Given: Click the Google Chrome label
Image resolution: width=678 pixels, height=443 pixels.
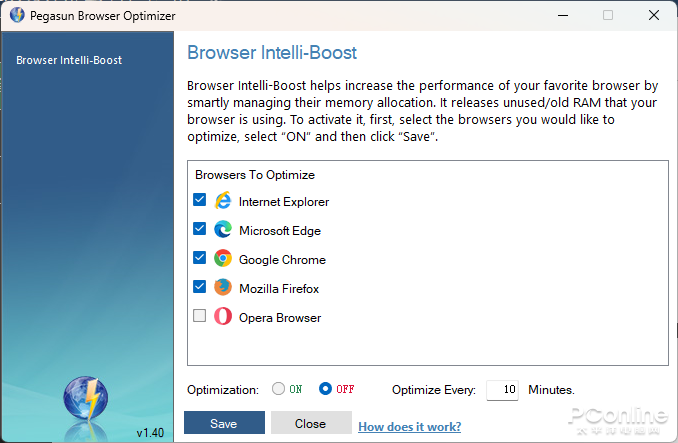Looking at the screenshot, I should 282,260.
